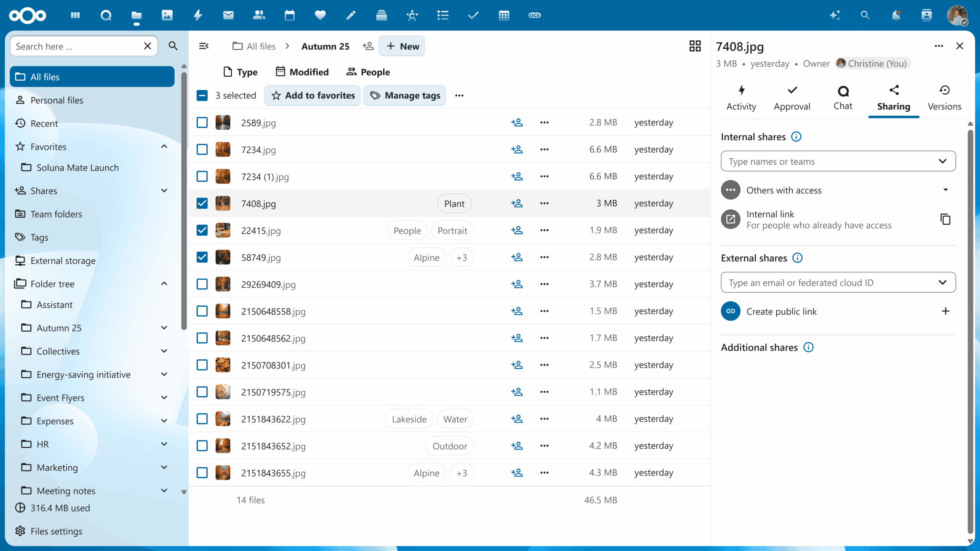Viewport: 980px width, 551px height.
Task: Collapse the Folder tree section
Action: [x=164, y=284]
